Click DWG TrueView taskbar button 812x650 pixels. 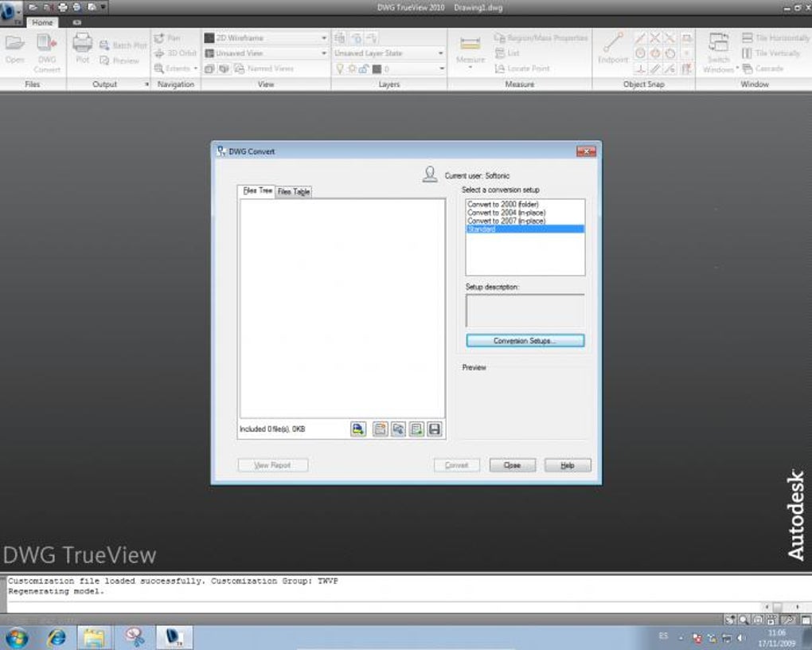coord(174,637)
